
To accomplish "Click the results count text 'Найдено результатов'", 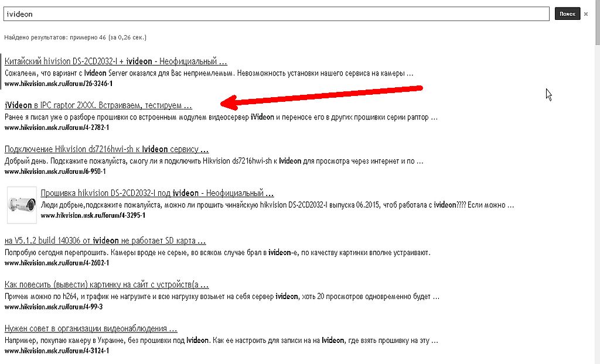I will pos(76,37).
